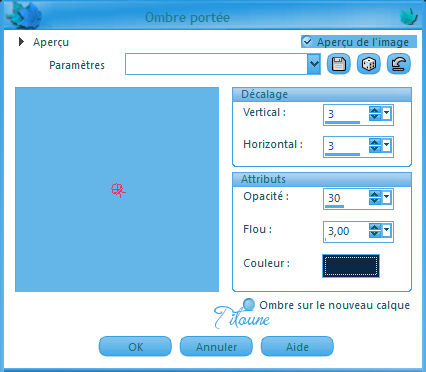Open the Paramètres preset dropdown
The width and height of the screenshot is (426, 372).
click(314, 64)
